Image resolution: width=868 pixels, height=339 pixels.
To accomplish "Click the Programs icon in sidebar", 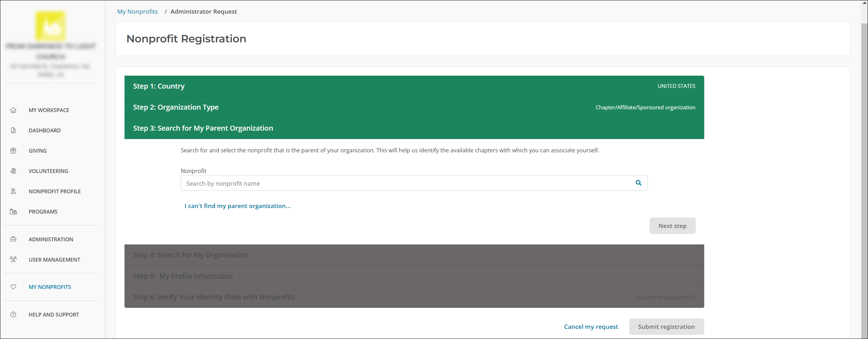I will [13, 212].
